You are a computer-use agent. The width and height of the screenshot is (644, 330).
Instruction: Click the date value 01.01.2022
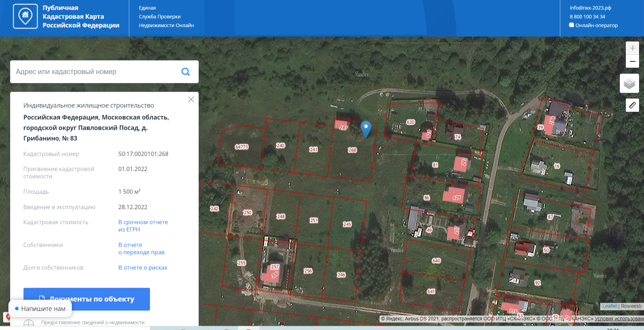coord(133,169)
